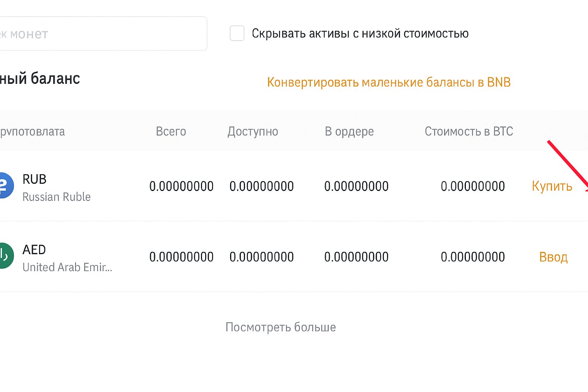Sort by the Всего column
The width and height of the screenshot is (588, 392).
click(x=171, y=131)
